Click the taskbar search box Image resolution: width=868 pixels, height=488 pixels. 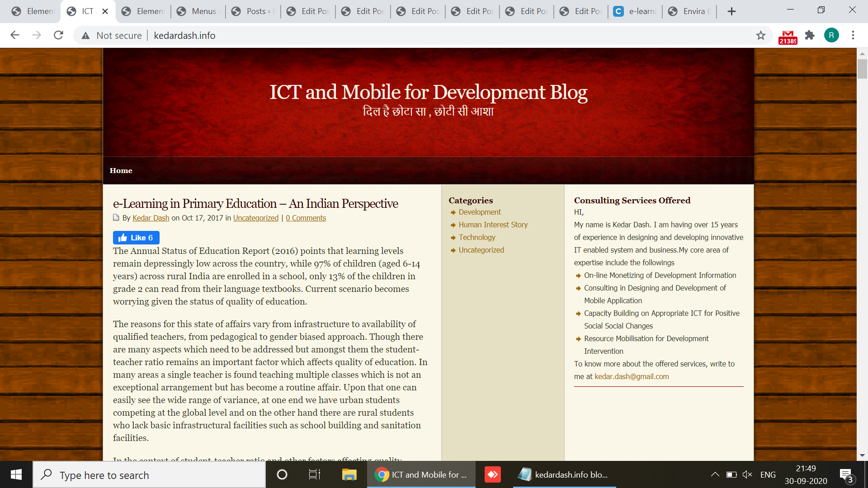click(x=149, y=475)
